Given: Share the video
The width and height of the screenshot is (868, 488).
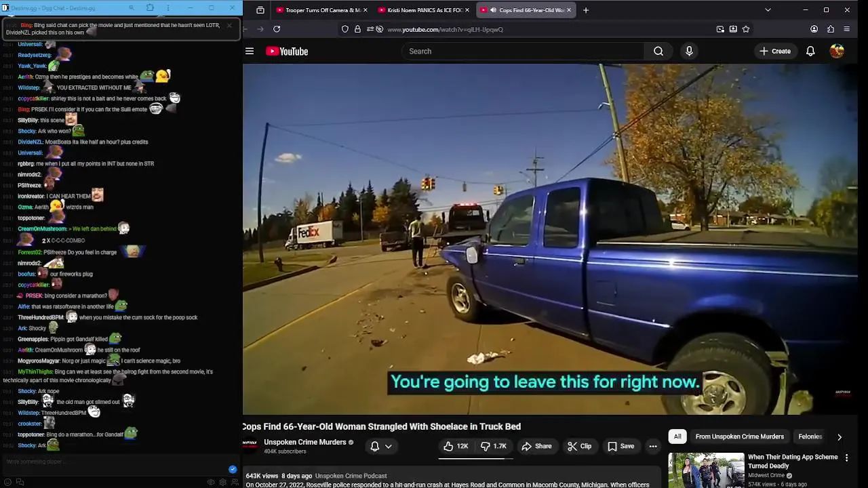Looking at the screenshot, I should pyautogui.click(x=536, y=446).
